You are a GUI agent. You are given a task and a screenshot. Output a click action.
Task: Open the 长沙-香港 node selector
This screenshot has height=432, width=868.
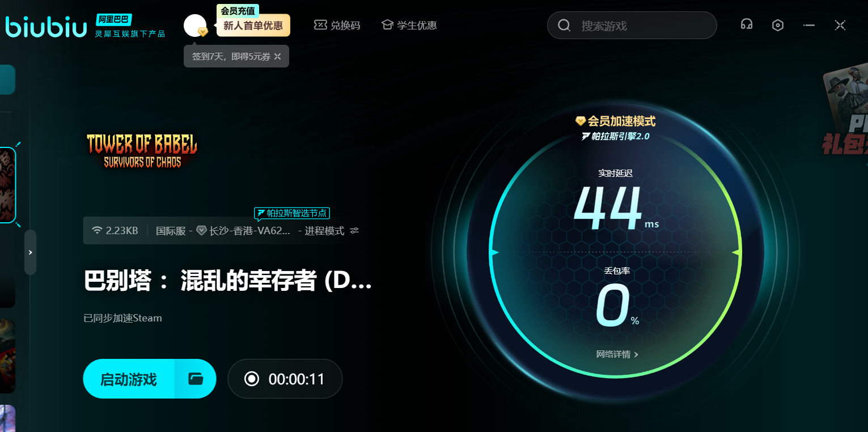[x=244, y=231]
